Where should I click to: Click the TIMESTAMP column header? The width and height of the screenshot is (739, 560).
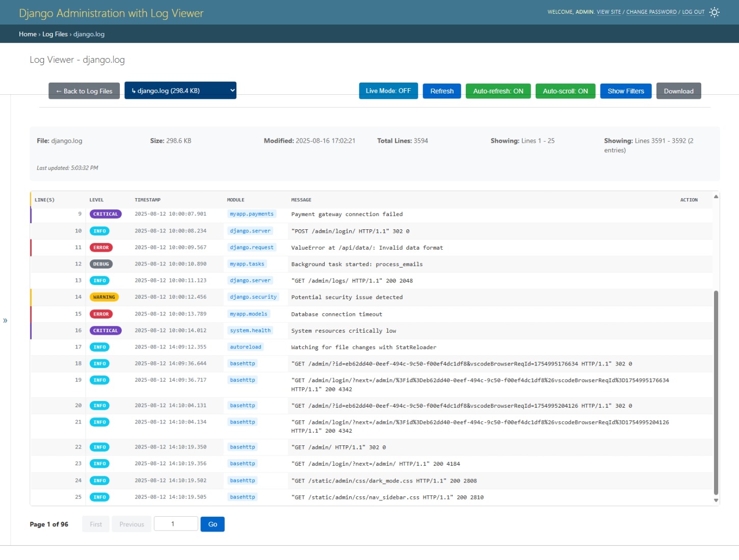[x=148, y=200]
